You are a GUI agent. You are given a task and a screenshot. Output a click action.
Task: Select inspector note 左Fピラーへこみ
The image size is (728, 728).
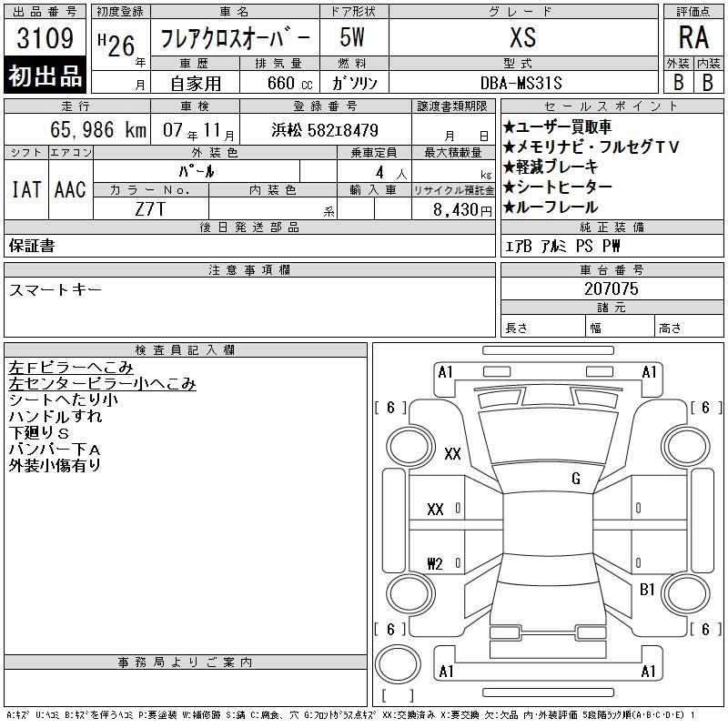coord(71,368)
